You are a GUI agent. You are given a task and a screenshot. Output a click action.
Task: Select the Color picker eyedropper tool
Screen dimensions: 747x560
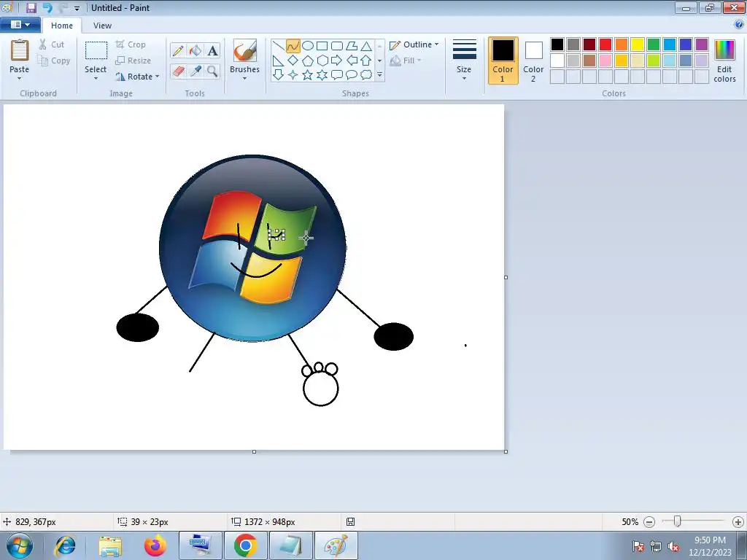196,71
